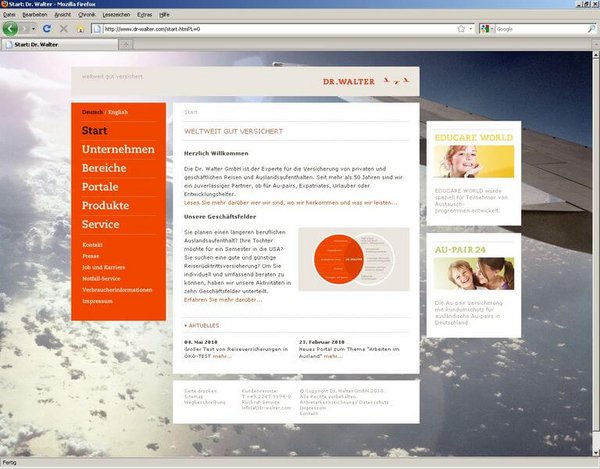600x469 pixels.
Task: Open the Hilfe menu
Action: click(164, 15)
